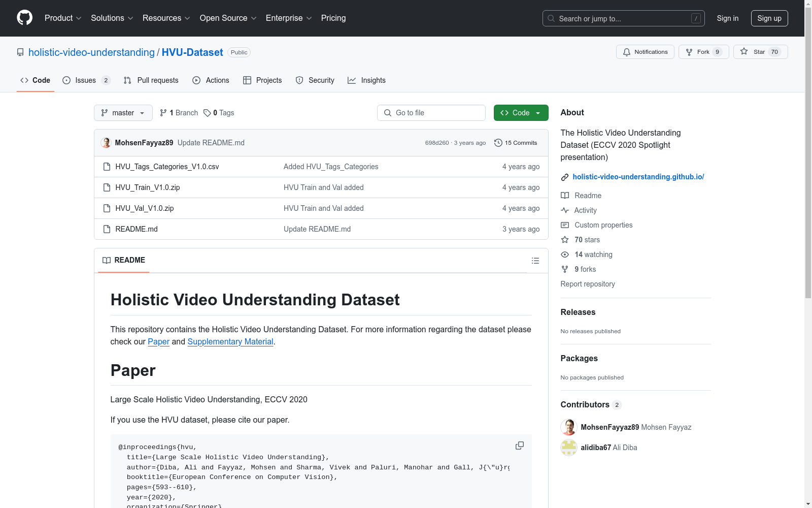Click the Go to file search box

431,113
